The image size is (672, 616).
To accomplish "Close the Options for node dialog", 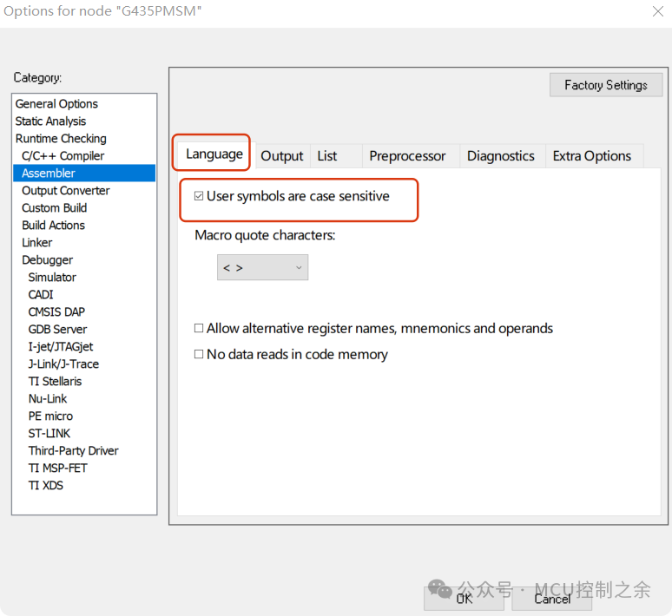I will coord(658,11).
